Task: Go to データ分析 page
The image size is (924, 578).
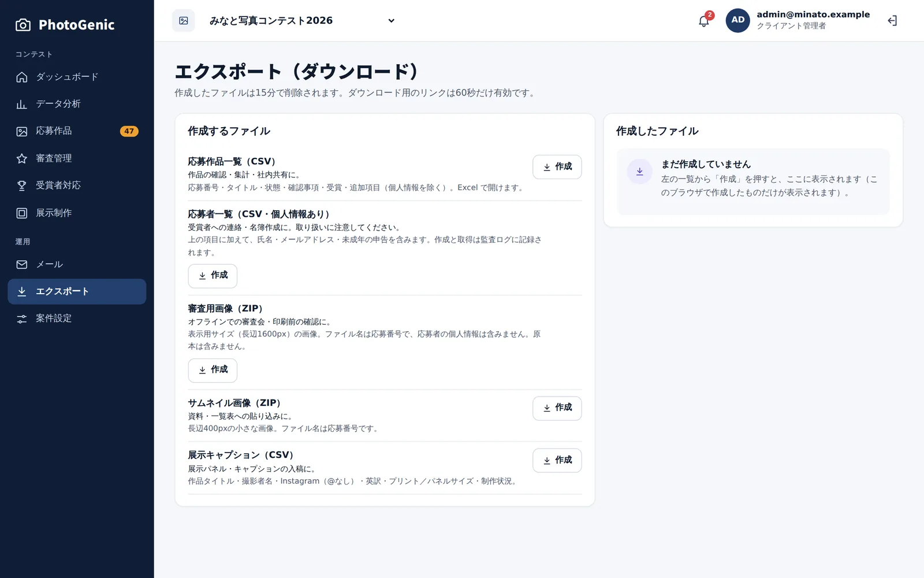Action: (x=77, y=104)
